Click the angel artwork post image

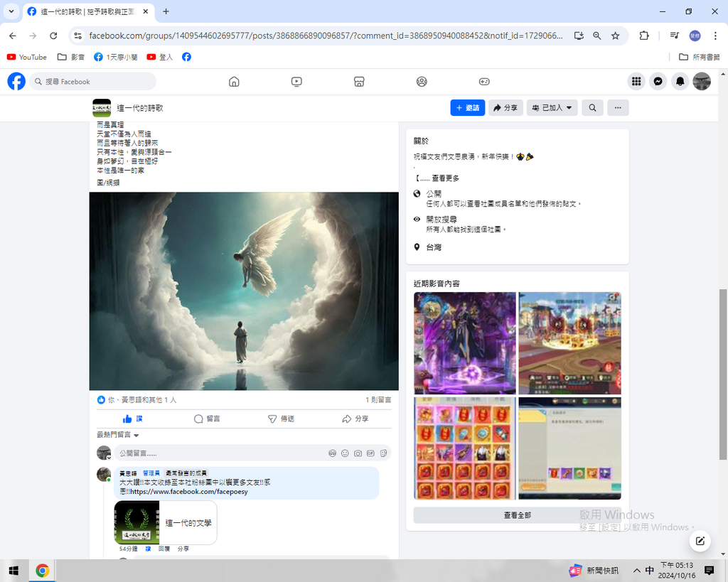pyautogui.click(x=244, y=291)
